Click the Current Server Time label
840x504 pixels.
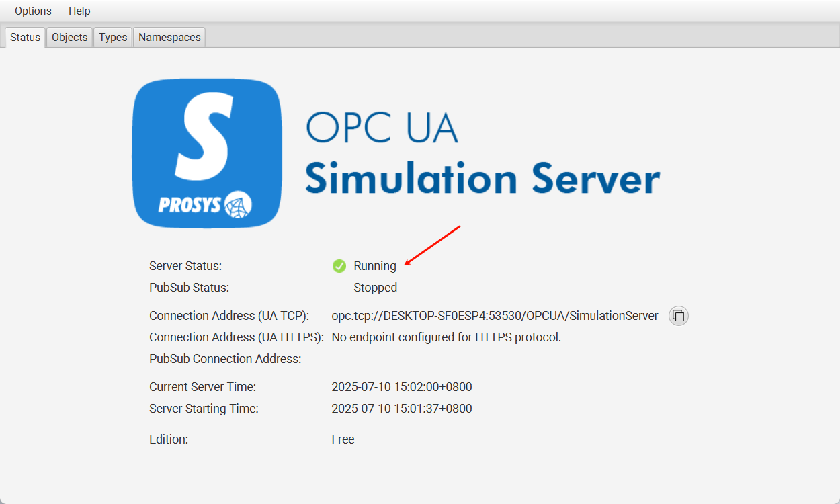203,387
